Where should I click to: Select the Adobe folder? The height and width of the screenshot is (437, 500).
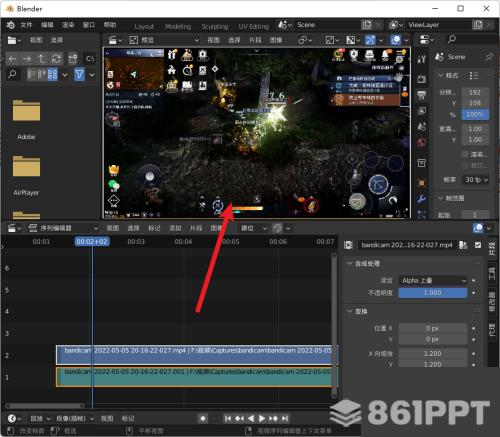(26, 119)
